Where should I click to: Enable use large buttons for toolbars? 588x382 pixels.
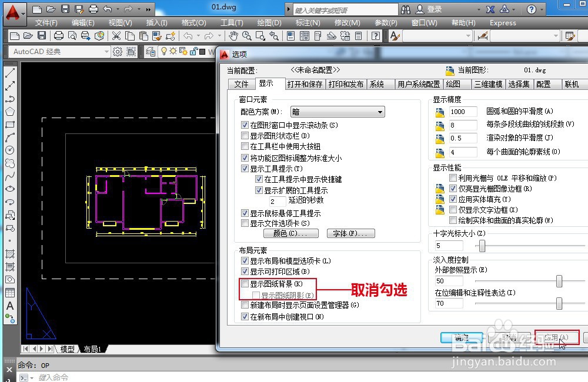point(245,146)
